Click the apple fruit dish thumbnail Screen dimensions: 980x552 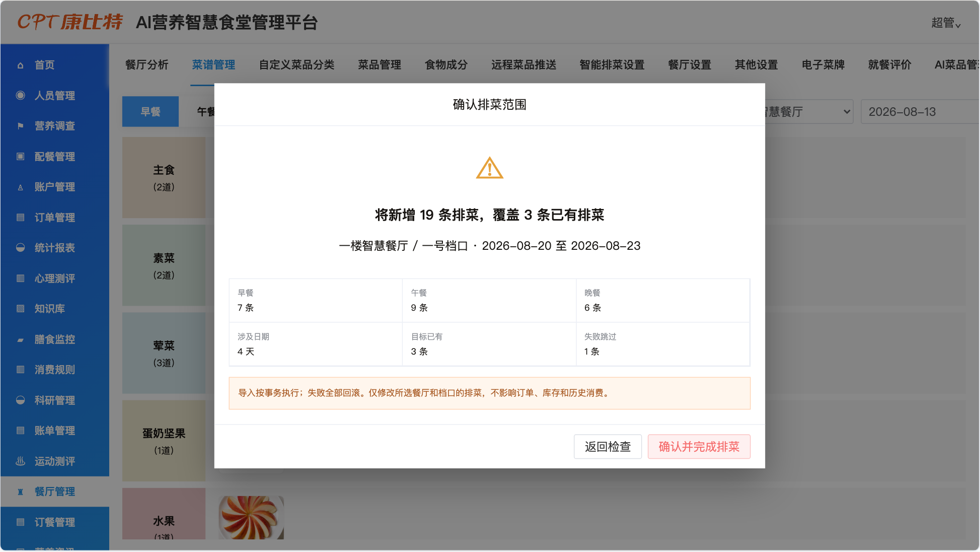coord(251,518)
